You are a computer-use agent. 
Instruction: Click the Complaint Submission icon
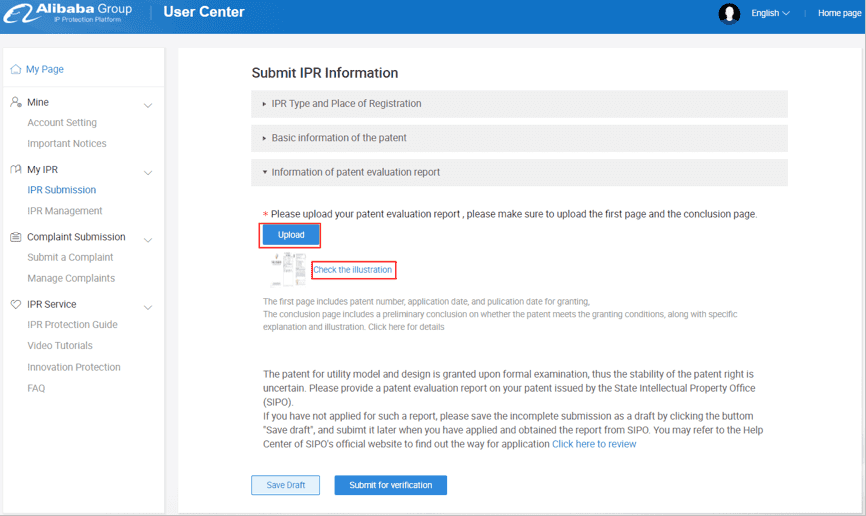tap(16, 237)
